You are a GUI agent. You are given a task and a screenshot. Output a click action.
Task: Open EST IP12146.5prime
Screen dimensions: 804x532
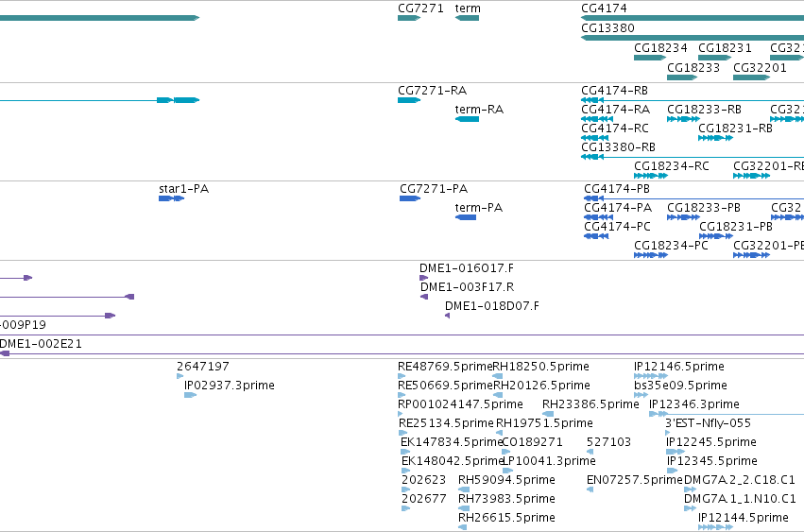click(651, 376)
